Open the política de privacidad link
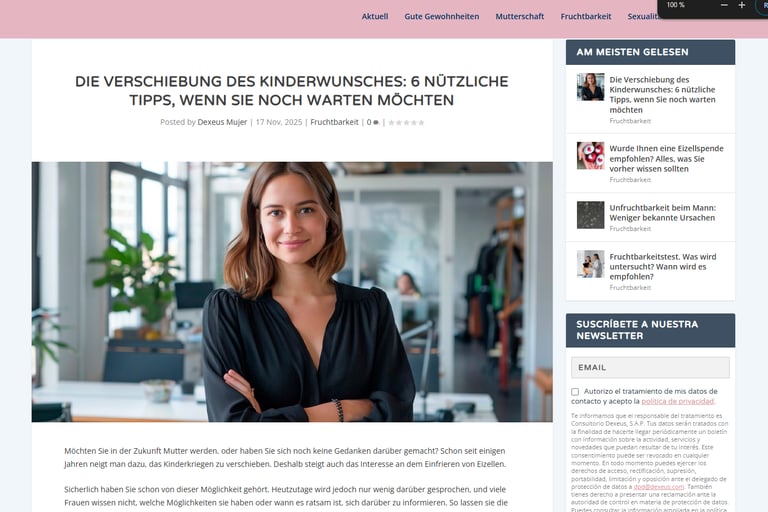768x512 pixels. coord(677,401)
